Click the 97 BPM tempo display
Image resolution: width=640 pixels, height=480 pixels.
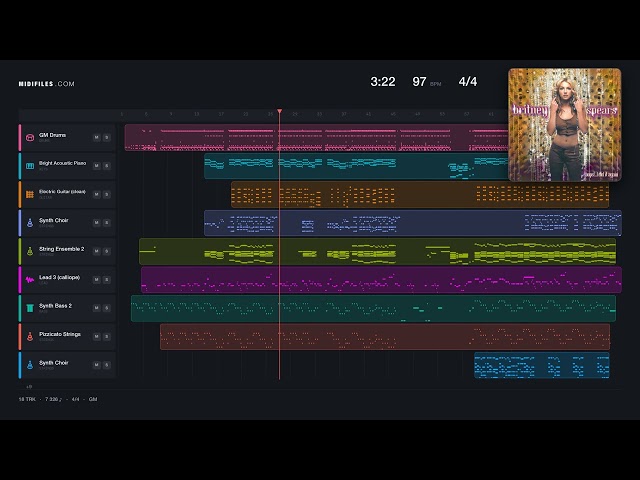tap(427, 82)
